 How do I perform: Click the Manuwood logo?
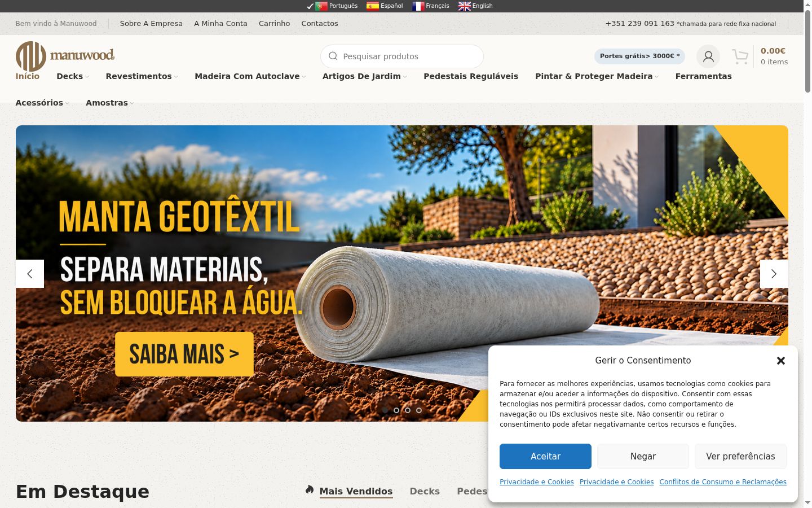(65, 55)
